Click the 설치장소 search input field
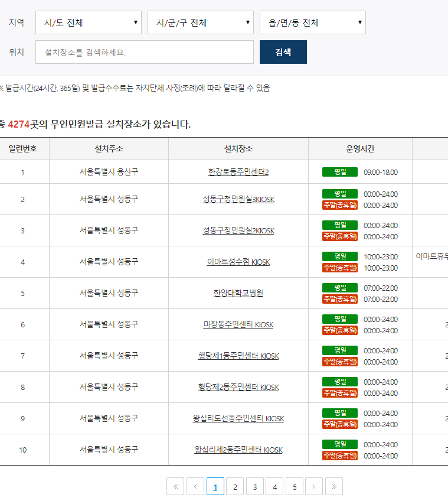The width and height of the screenshot is (448, 504). click(x=145, y=52)
